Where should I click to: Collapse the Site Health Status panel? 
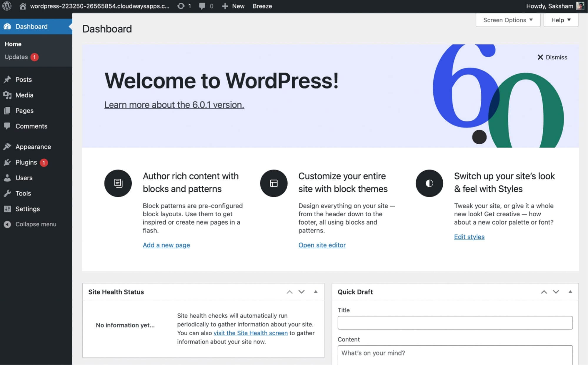[x=316, y=292]
